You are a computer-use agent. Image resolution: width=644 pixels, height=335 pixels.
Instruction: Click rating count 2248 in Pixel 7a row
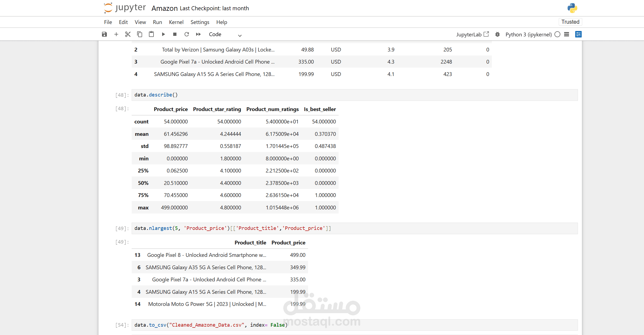tap(446, 62)
